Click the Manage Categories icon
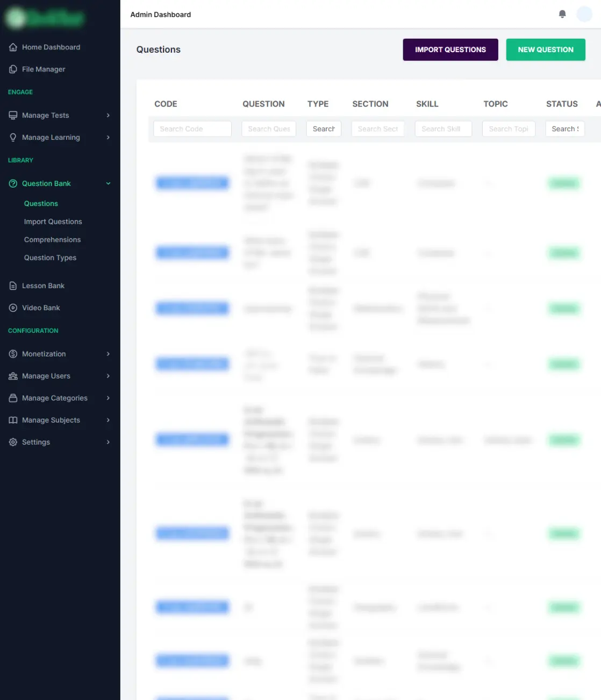Image resolution: width=601 pixels, height=700 pixels. point(13,398)
